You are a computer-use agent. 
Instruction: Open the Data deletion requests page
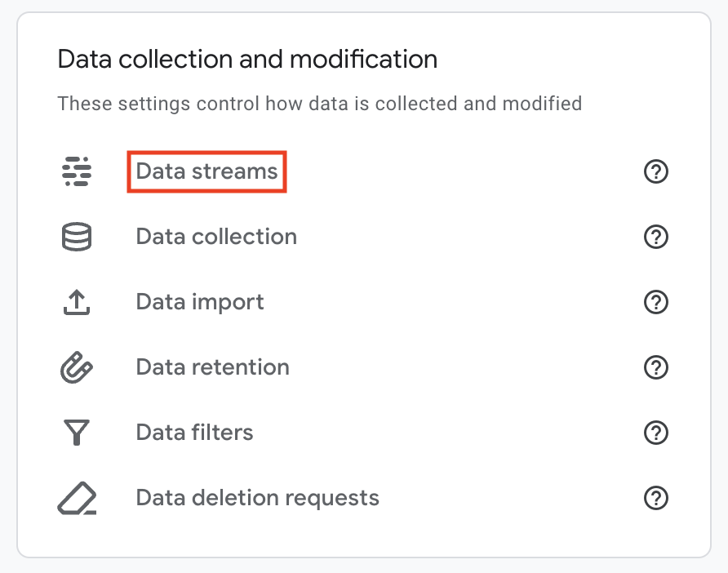point(257,498)
